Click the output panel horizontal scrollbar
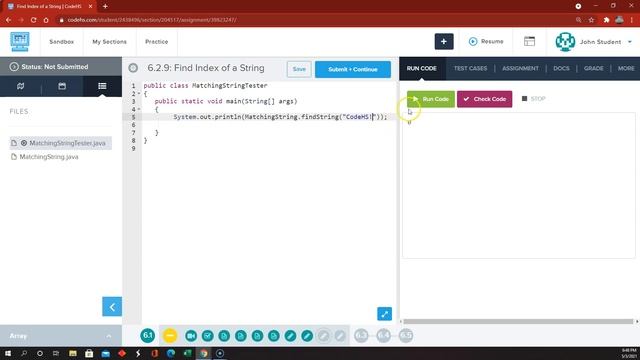The image size is (640, 360). point(518,321)
